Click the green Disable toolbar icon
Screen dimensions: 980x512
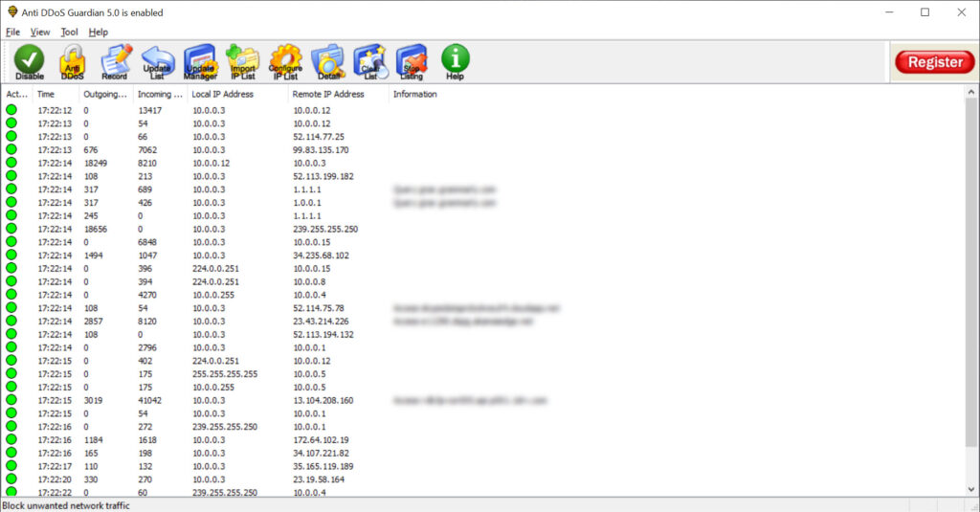pyautogui.click(x=29, y=62)
